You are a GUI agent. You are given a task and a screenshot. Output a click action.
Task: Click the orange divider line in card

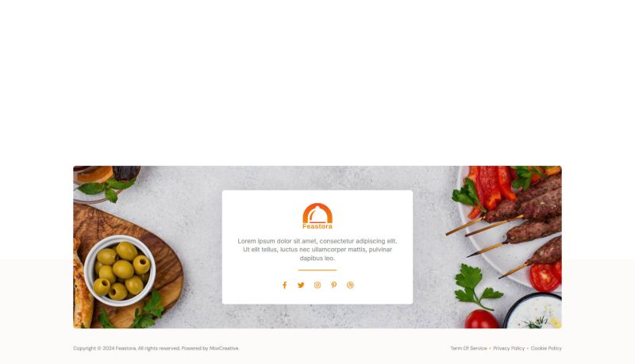click(x=317, y=270)
